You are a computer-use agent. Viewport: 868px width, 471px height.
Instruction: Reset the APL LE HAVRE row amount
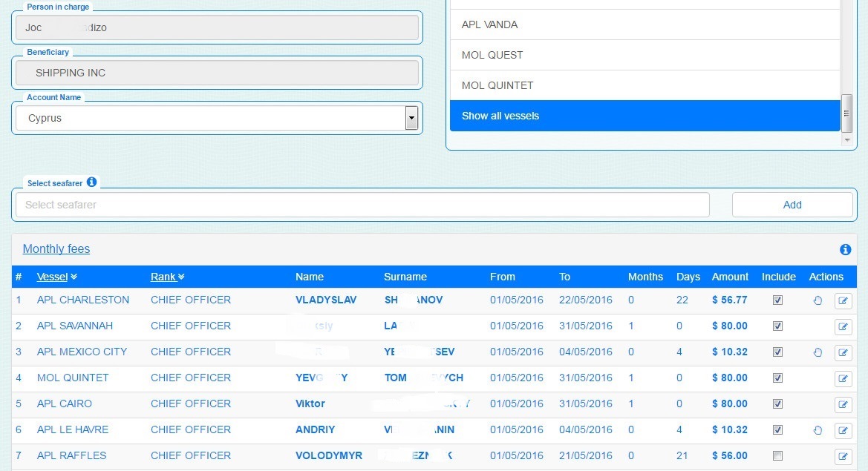pyautogui.click(x=818, y=431)
